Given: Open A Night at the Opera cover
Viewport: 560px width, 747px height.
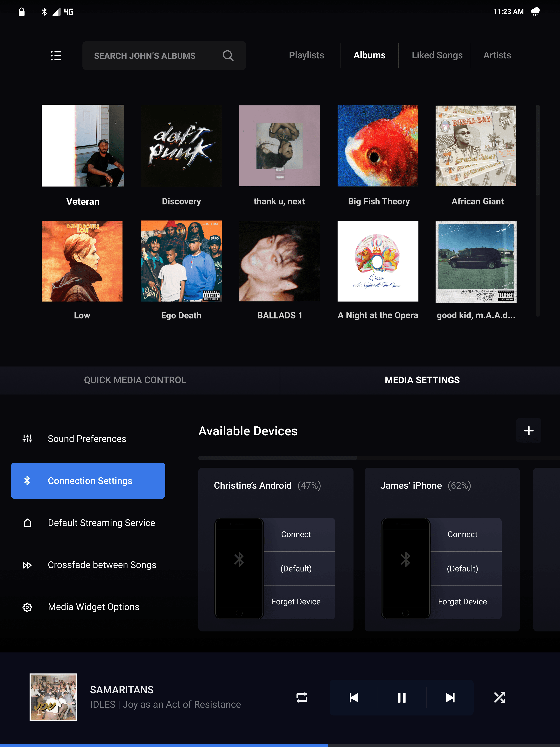Looking at the screenshot, I should click(x=378, y=261).
